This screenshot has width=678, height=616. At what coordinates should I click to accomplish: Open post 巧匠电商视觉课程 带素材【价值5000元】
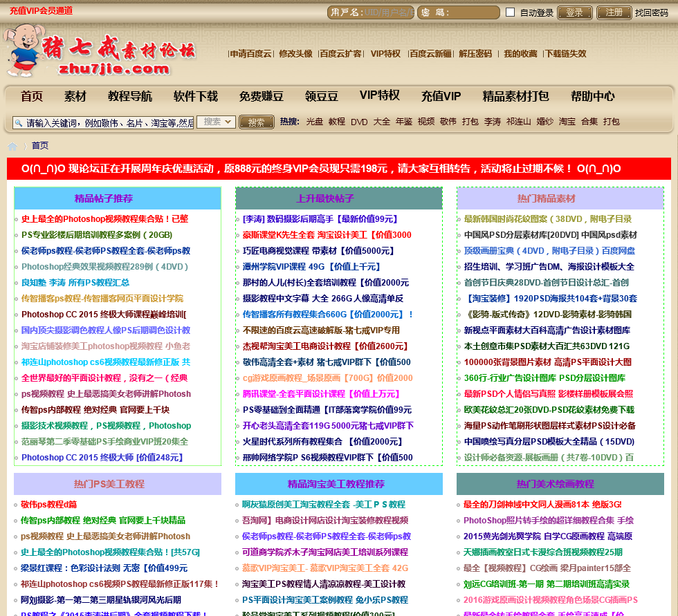click(x=318, y=251)
